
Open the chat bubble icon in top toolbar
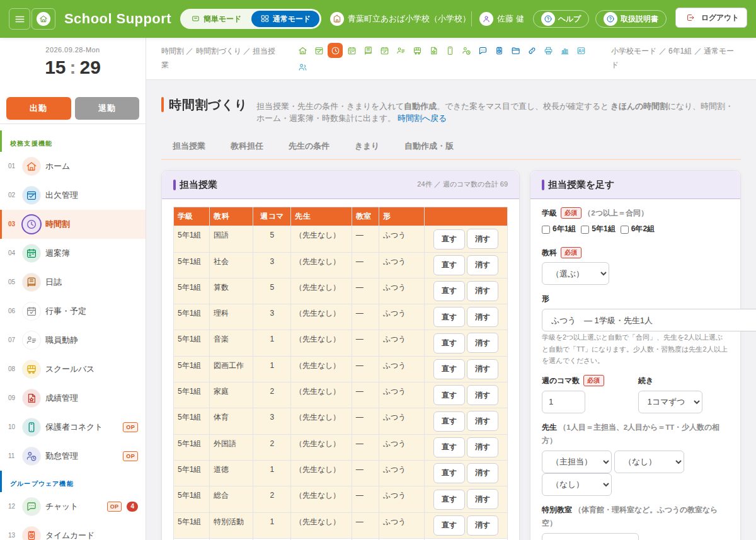click(x=483, y=50)
